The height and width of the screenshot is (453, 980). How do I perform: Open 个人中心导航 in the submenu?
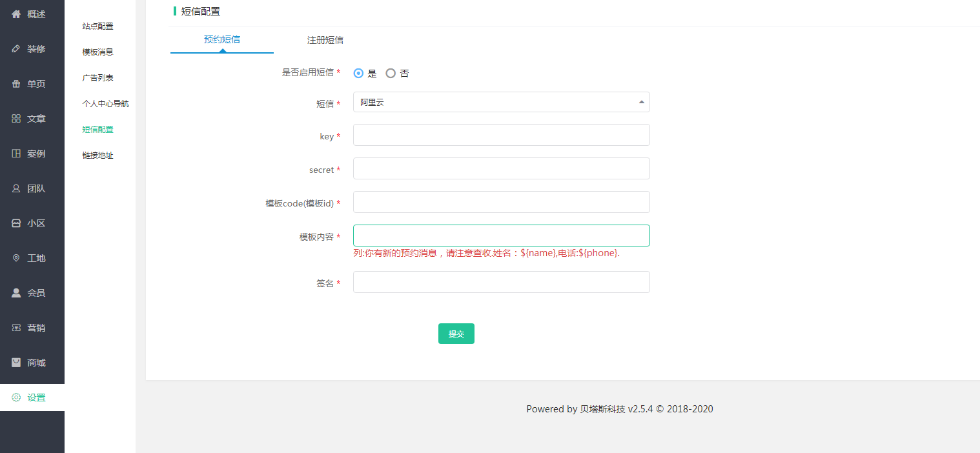coord(106,104)
